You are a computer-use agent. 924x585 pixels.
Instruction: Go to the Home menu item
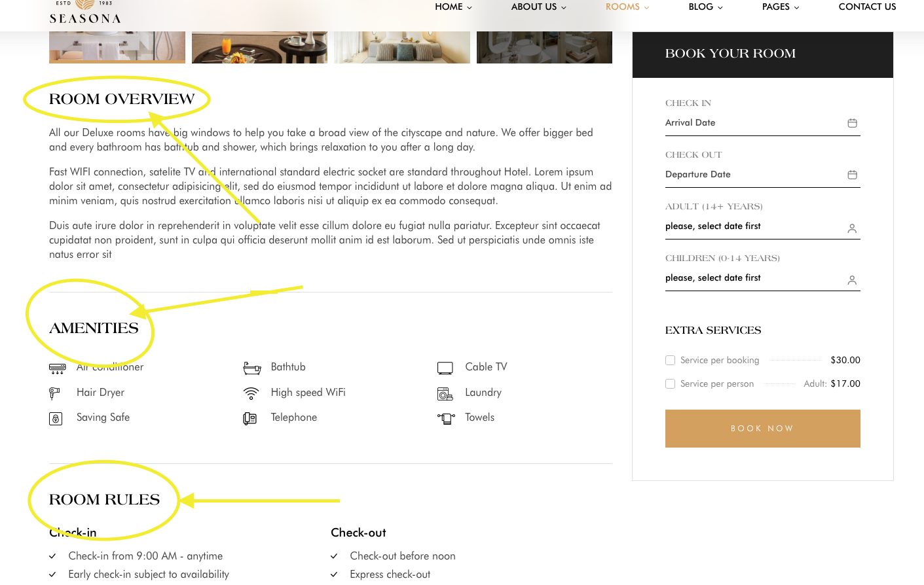pos(453,7)
